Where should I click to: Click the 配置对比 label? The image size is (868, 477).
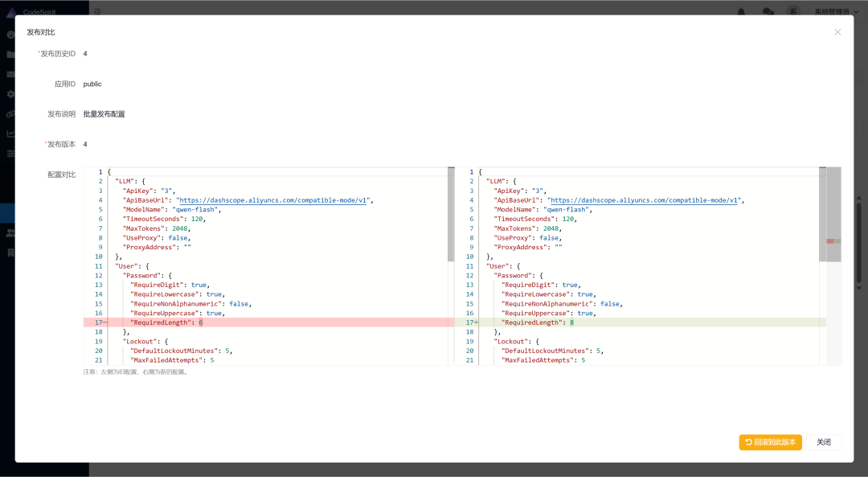point(61,175)
